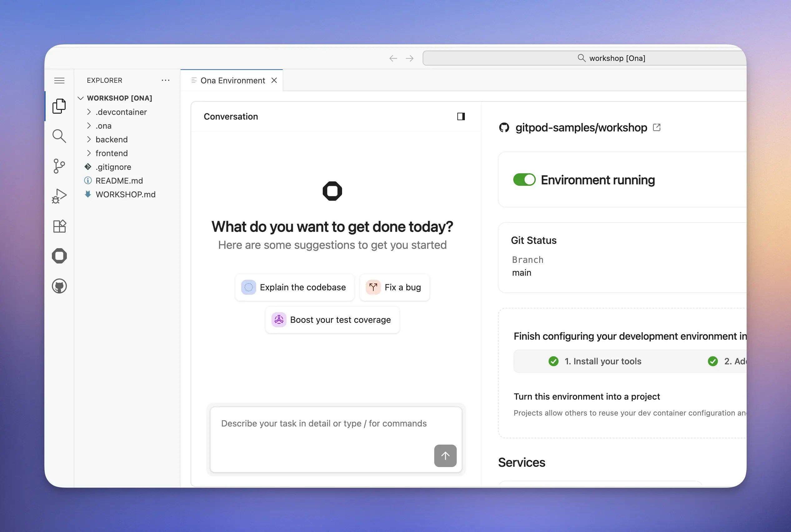Screen dimensions: 791x532
Task: Click the external link icon beside gitpod-samples/workshop
Action: coord(657,128)
